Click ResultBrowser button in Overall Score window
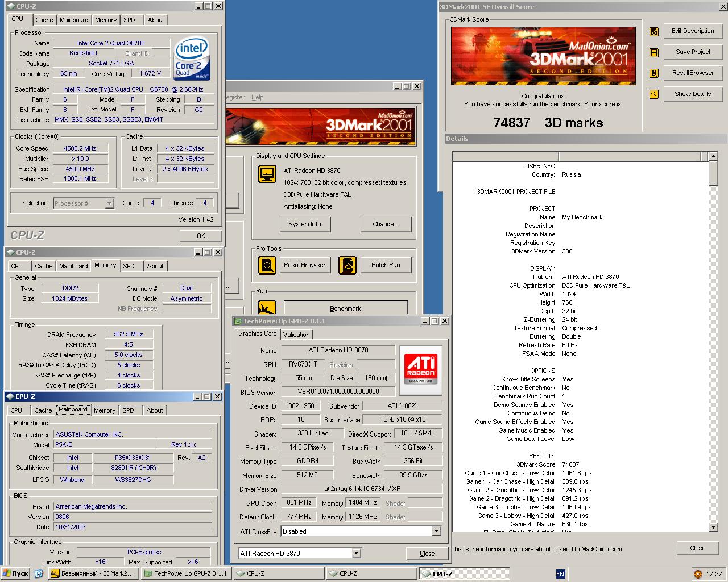Screen dimensions: 728x582 693,73
